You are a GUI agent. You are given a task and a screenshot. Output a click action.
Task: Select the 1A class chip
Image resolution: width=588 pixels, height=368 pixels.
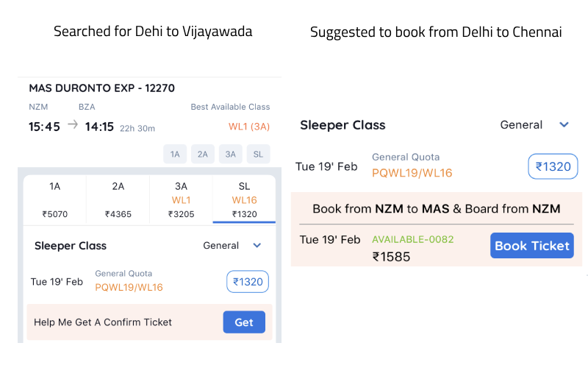[x=174, y=154]
